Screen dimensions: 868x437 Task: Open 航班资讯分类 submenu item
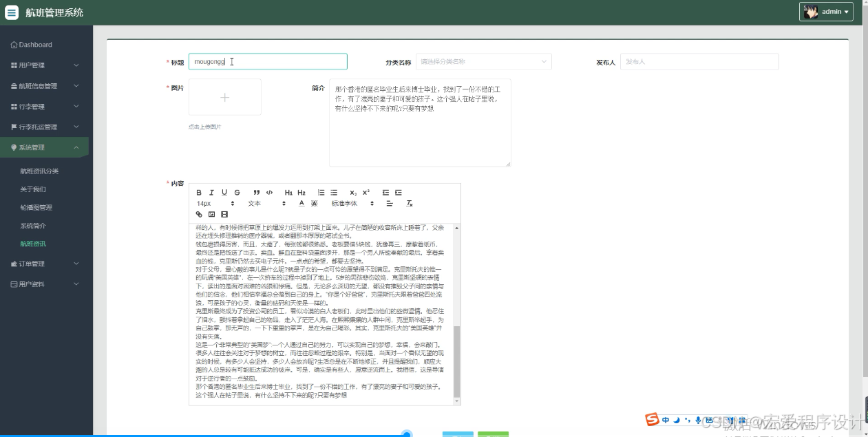pos(39,171)
